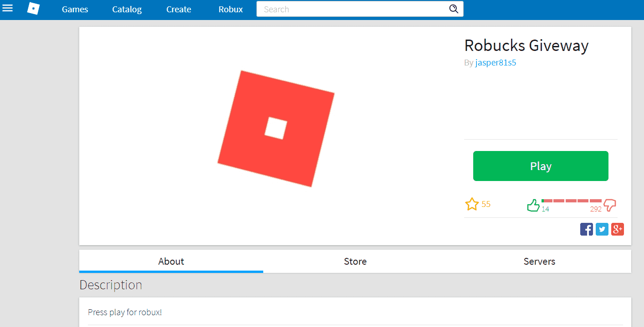
Task: Switch to the Servers tab
Action: [x=539, y=262]
